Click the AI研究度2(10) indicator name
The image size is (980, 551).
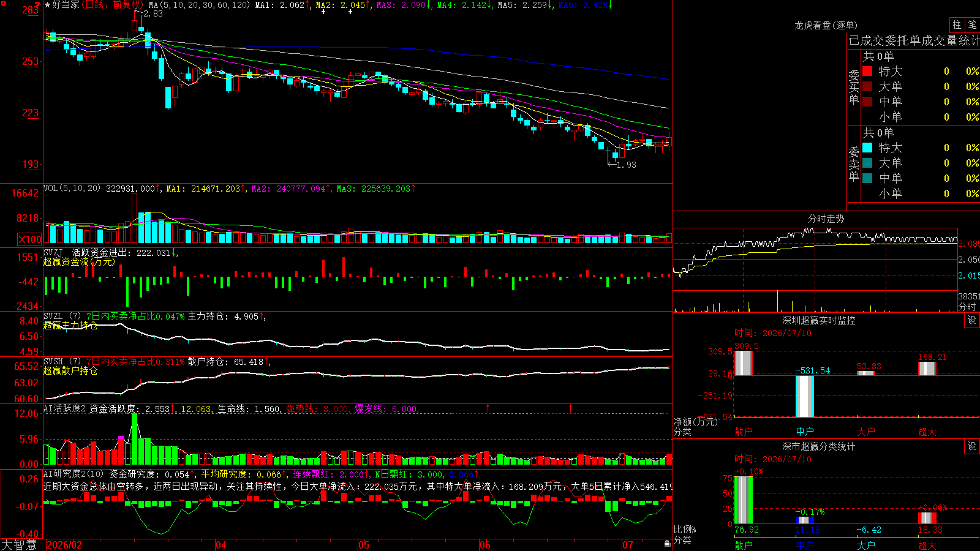(73, 474)
